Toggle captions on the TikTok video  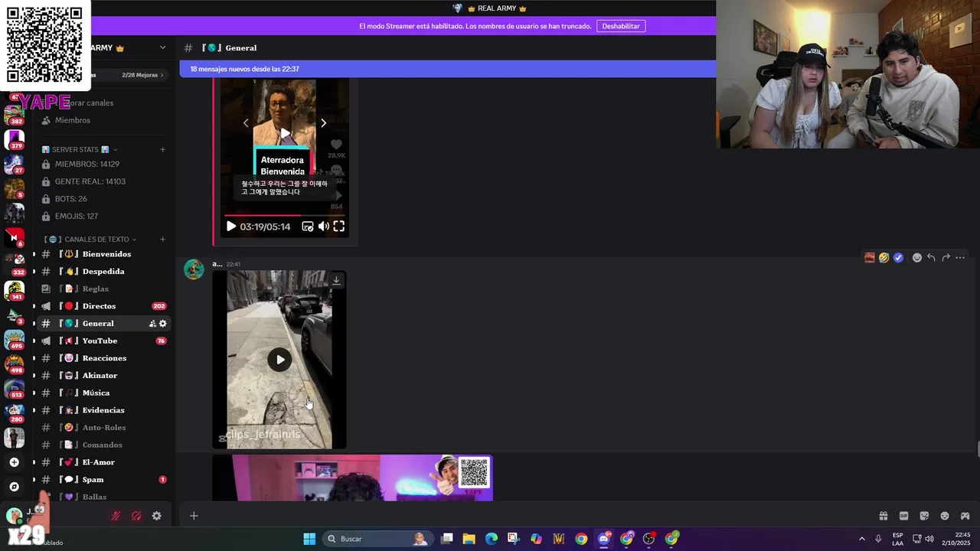point(308,226)
